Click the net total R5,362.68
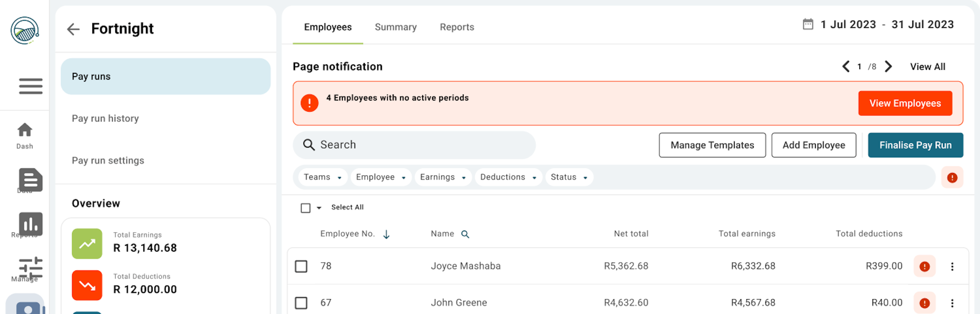 coord(626,266)
